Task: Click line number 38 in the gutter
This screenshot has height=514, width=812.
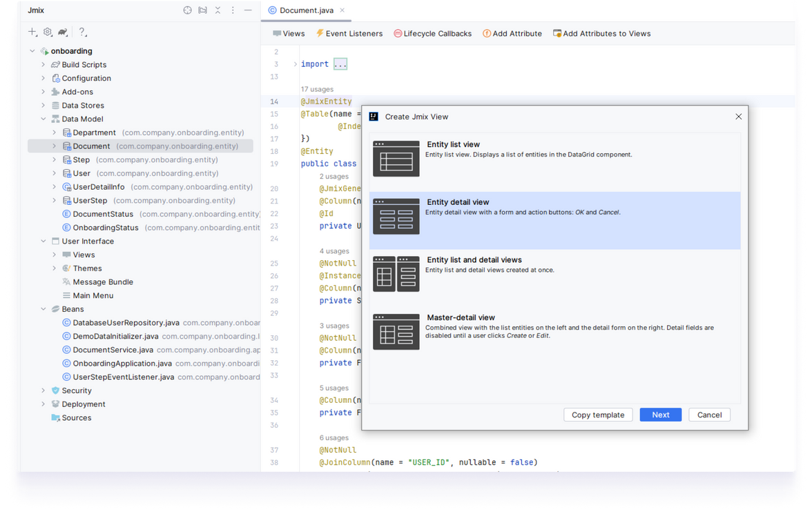Action: (x=274, y=463)
